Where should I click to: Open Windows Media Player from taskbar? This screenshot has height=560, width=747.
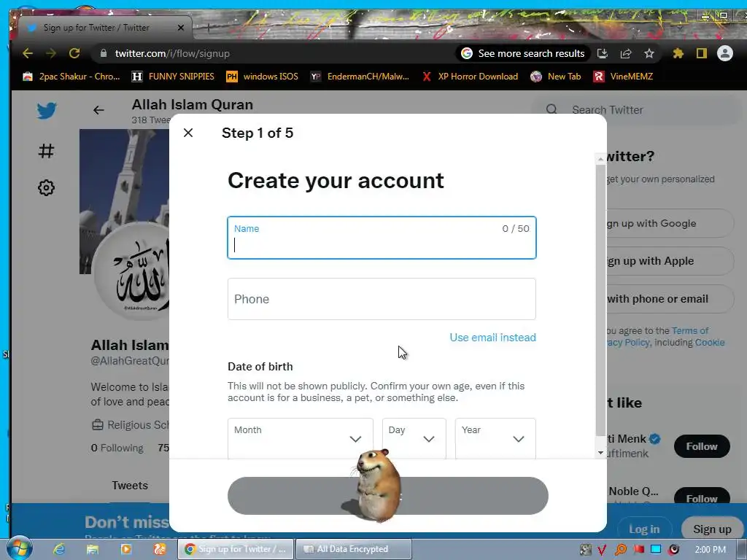pyautogui.click(x=126, y=549)
